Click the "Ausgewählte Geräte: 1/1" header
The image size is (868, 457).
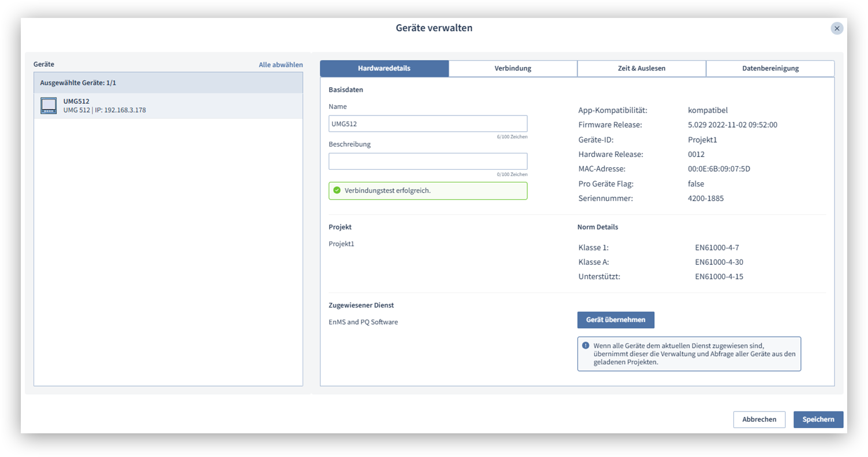(x=87, y=83)
